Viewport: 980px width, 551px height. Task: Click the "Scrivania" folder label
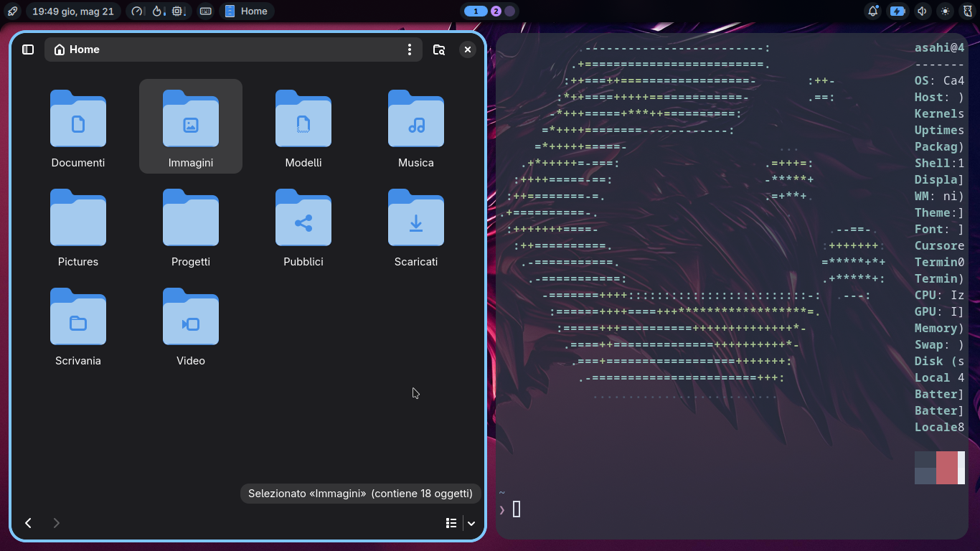[78, 361]
